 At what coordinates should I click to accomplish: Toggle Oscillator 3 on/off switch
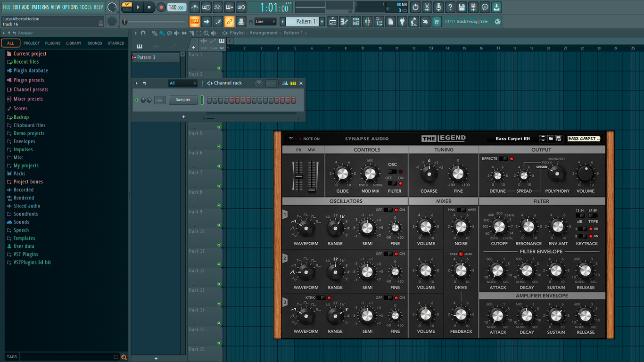tap(388, 297)
